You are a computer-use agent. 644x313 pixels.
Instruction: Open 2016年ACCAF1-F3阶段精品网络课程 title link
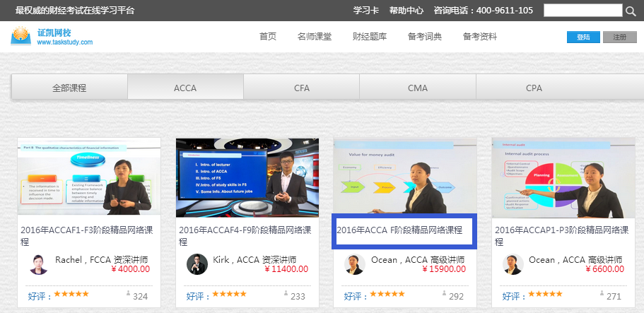click(87, 236)
